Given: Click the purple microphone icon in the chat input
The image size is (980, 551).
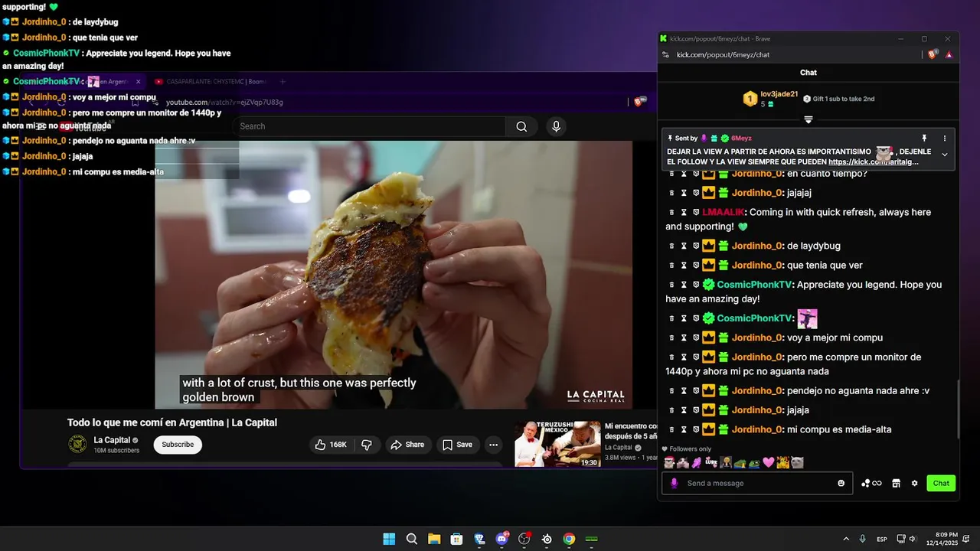Looking at the screenshot, I should click(x=675, y=483).
